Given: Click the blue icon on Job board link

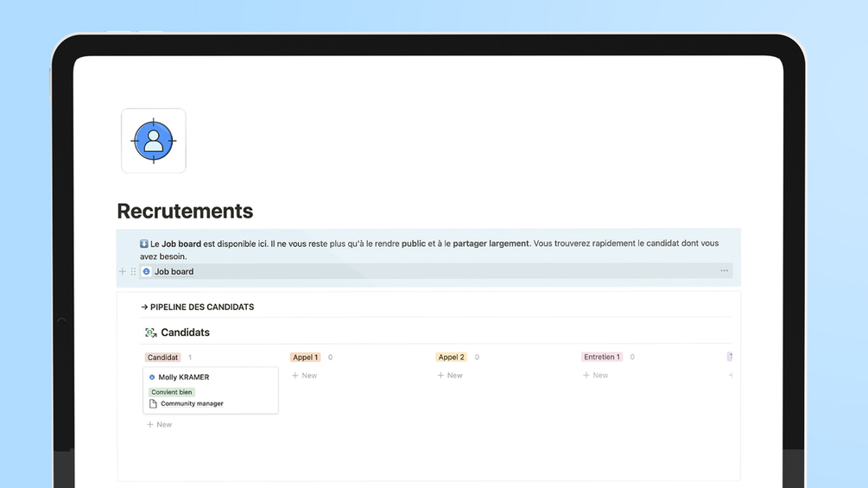Looking at the screenshot, I should click(x=146, y=272).
